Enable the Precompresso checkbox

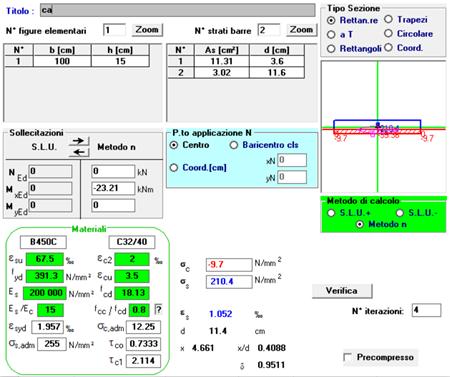click(x=347, y=357)
